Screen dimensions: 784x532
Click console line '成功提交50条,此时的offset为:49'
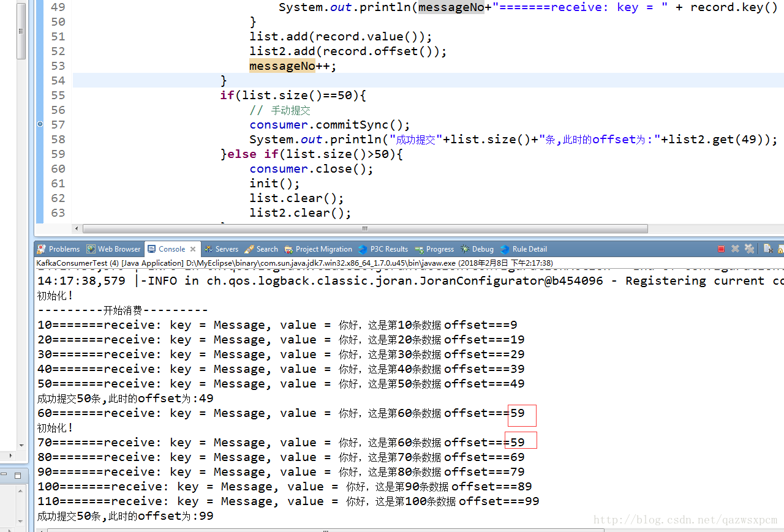click(126, 399)
